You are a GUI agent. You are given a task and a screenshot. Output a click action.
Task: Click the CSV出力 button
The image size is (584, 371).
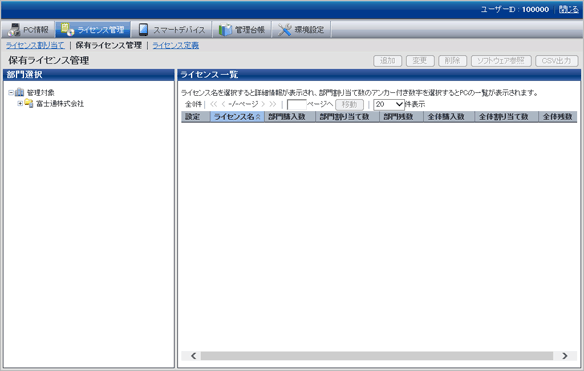point(556,61)
